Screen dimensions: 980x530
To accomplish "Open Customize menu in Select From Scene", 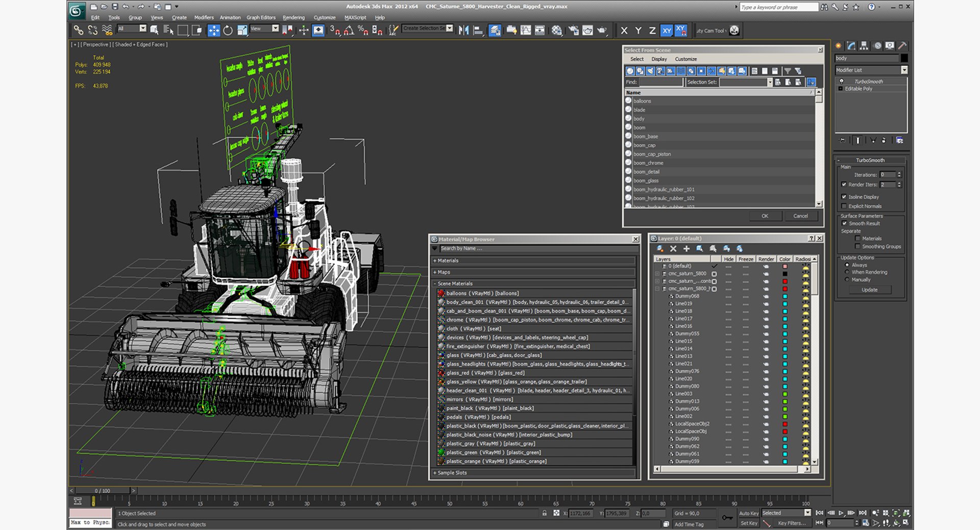I will (x=686, y=59).
